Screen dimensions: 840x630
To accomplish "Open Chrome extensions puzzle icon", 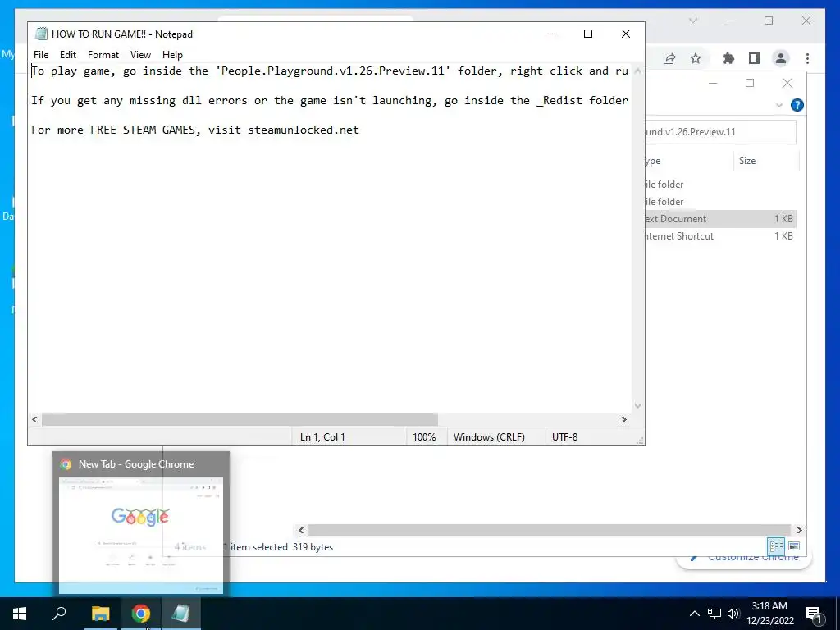I will [728, 58].
